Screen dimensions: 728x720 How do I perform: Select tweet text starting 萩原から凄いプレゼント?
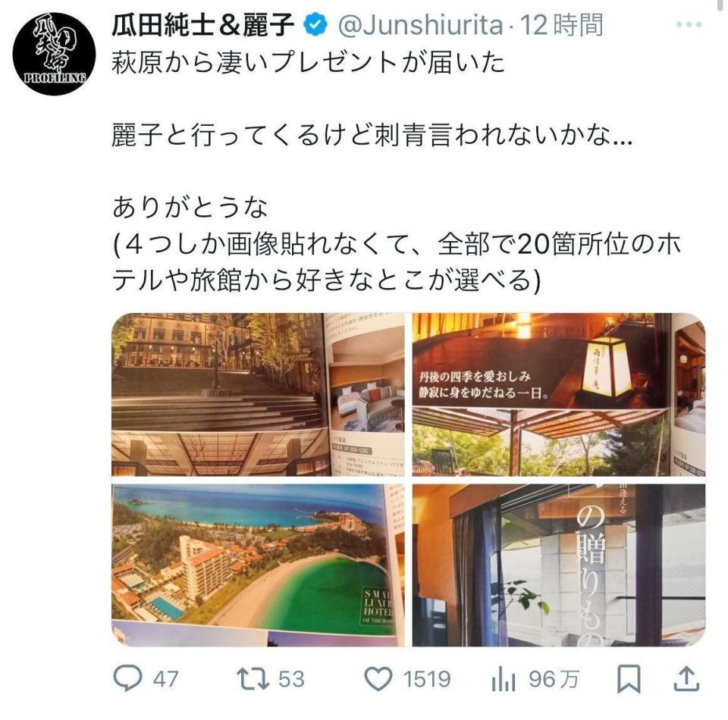click(309, 63)
